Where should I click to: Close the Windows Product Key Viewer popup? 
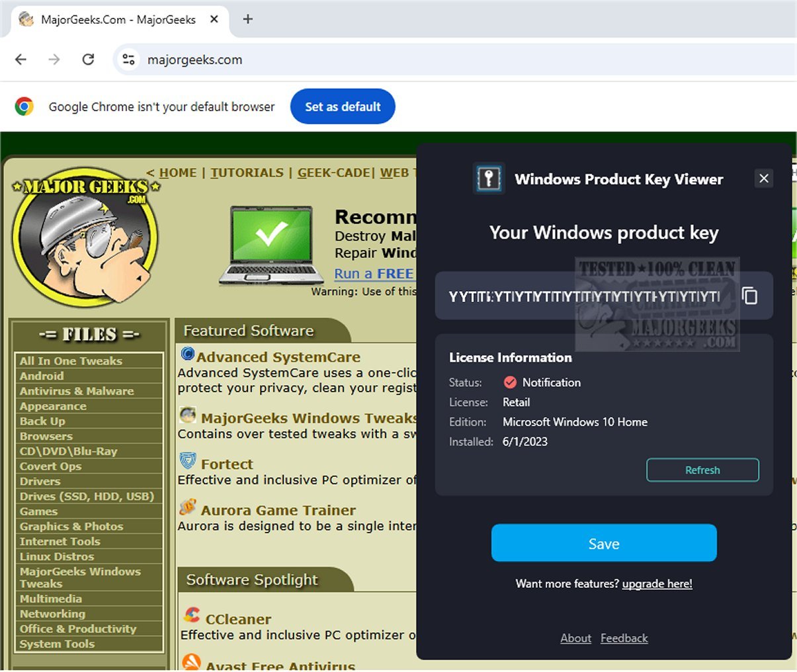[764, 178]
